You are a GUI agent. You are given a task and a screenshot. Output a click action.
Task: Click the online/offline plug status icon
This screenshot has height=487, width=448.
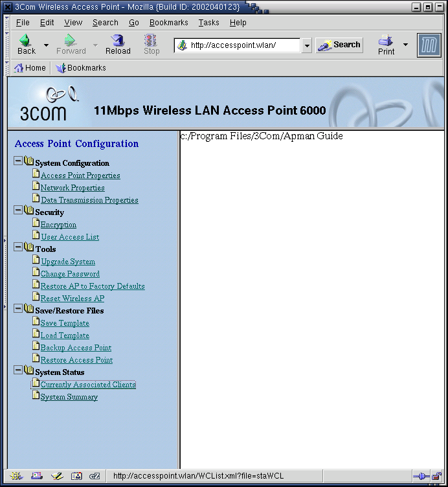point(421,476)
